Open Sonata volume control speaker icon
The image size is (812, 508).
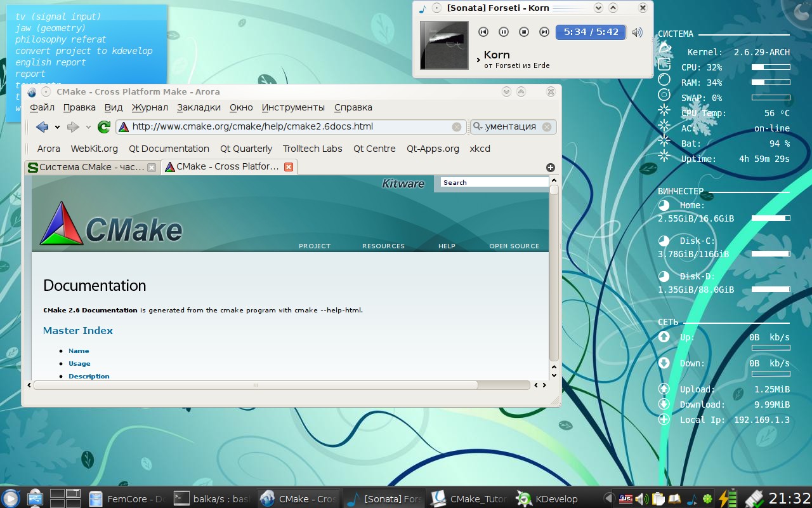coord(638,32)
